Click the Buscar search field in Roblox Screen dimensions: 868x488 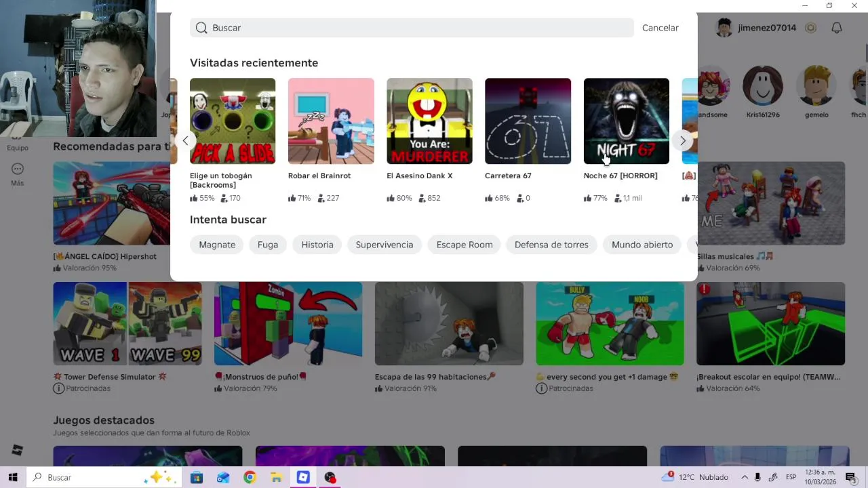(412, 28)
